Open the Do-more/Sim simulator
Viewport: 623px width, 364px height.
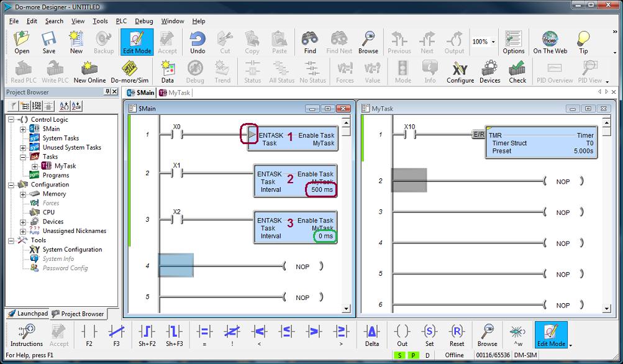(129, 71)
